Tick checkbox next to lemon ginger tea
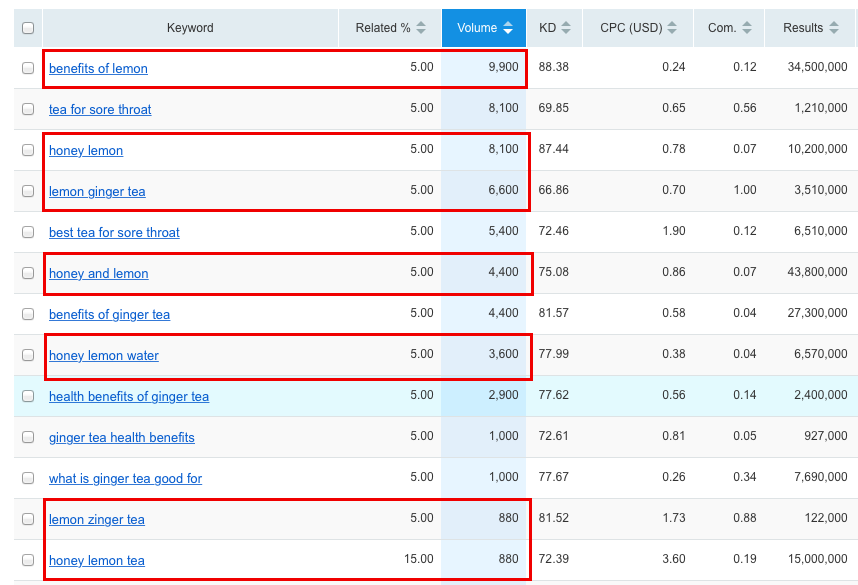 point(28,192)
